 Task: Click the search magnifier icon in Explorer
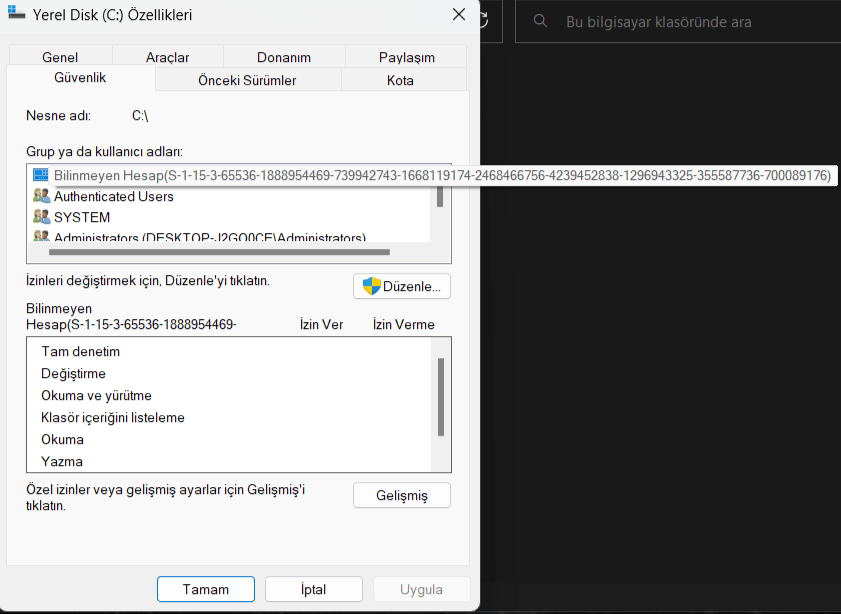pyautogui.click(x=540, y=21)
